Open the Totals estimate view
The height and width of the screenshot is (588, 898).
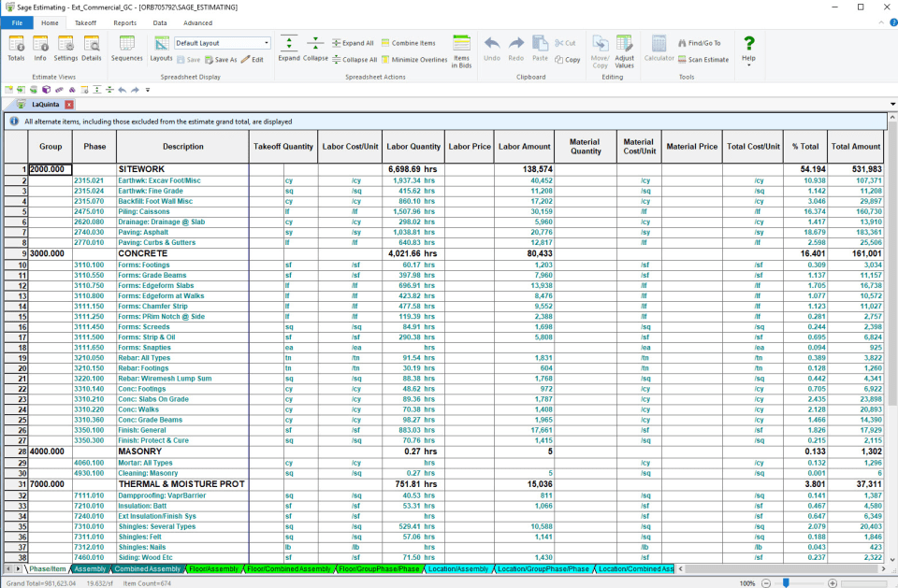click(16, 48)
